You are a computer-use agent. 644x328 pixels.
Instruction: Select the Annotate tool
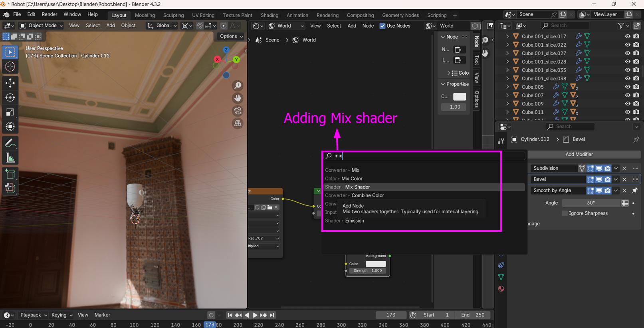click(x=10, y=143)
